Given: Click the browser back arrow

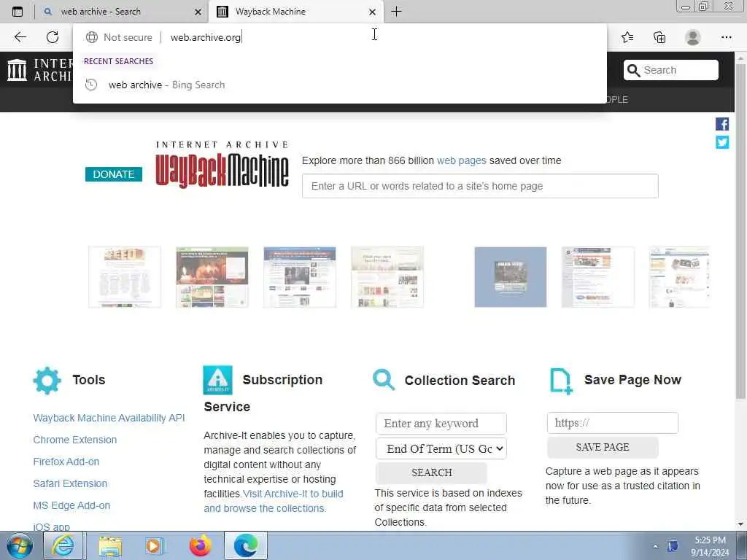Looking at the screenshot, I should [20, 37].
